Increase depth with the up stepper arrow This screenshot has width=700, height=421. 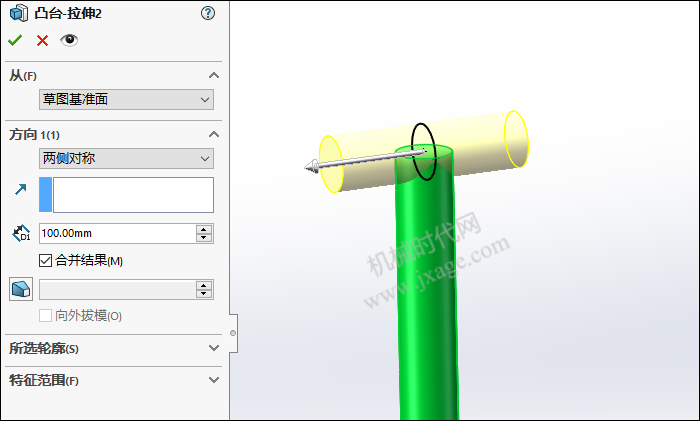pyautogui.click(x=204, y=229)
